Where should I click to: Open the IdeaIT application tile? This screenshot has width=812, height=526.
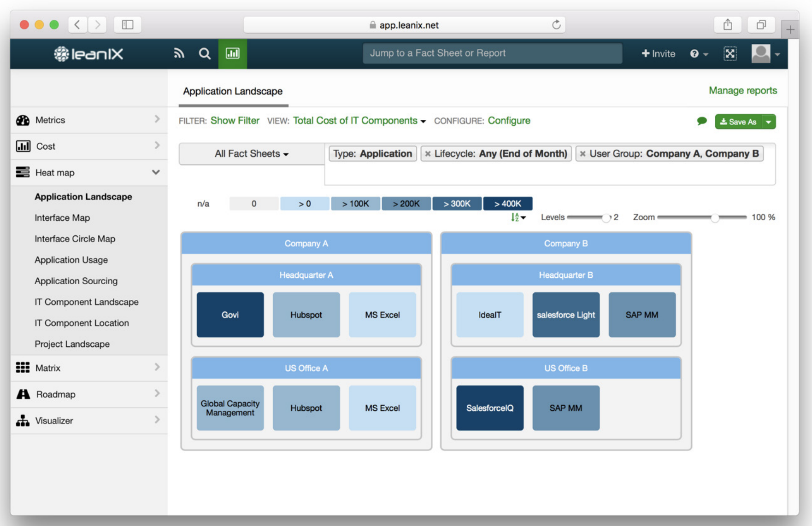tap(490, 315)
